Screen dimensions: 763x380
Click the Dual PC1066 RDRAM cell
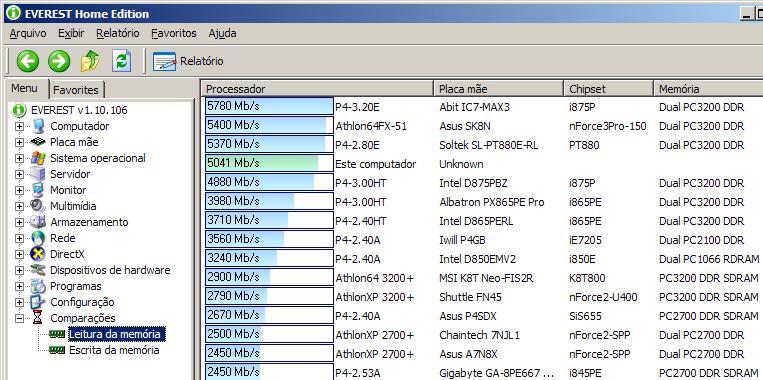pyautogui.click(x=709, y=259)
